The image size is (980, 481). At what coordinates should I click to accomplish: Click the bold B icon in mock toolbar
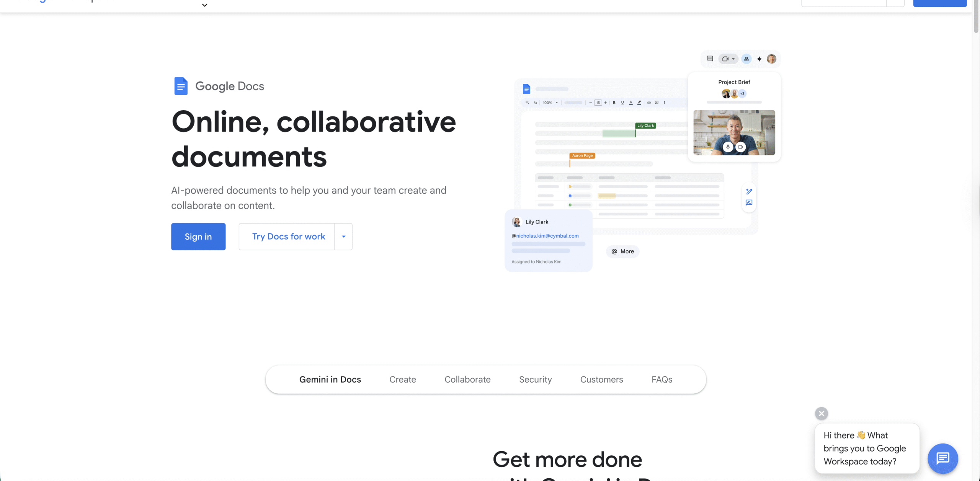pyautogui.click(x=614, y=103)
